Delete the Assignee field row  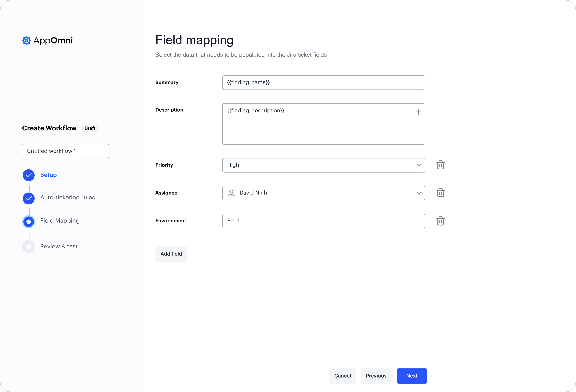tap(440, 193)
